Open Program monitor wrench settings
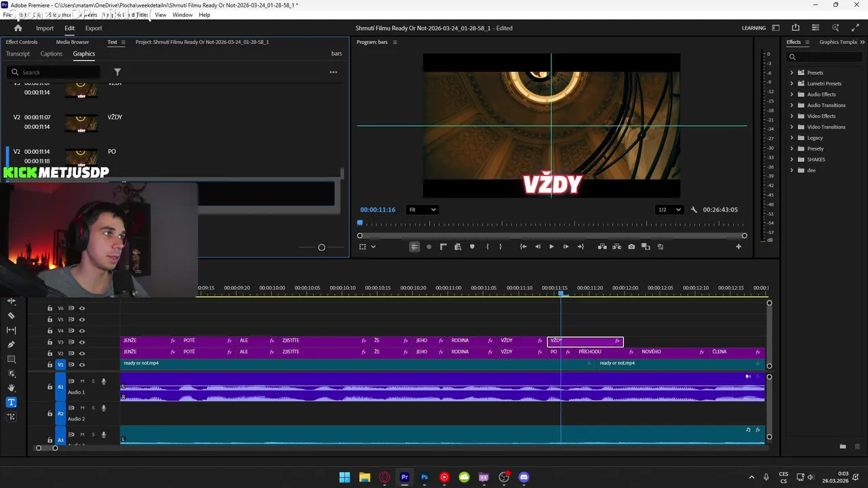 (694, 209)
